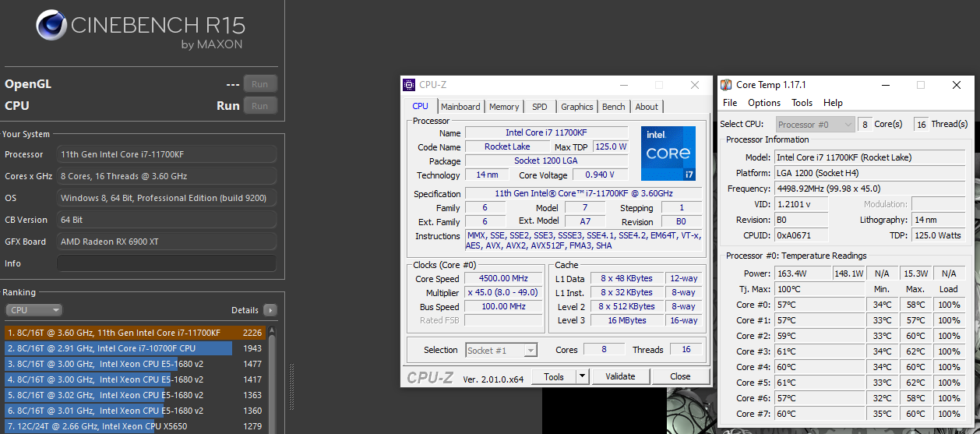Click the Core Temp title bar icon
The image size is (980, 434).
pyautogui.click(x=726, y=85)
